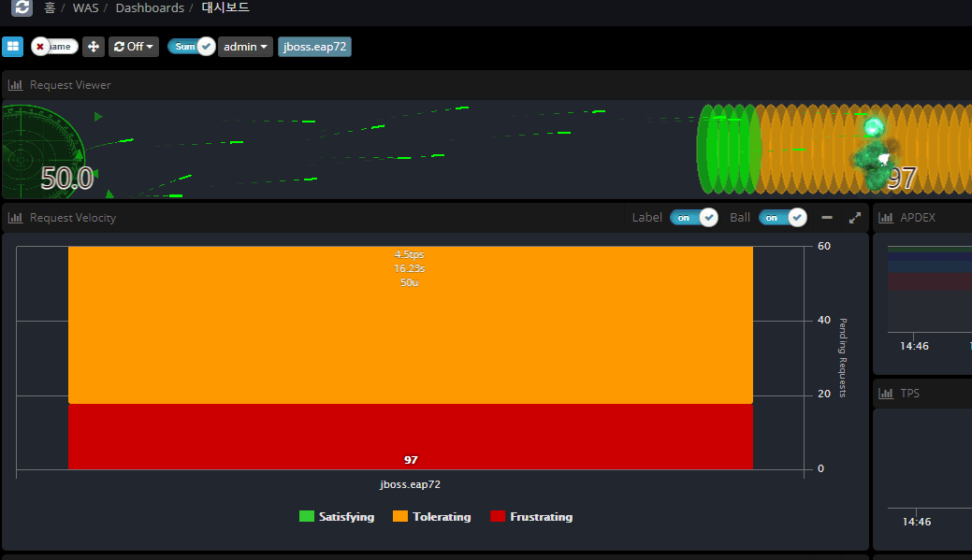
Task: Turn off the Label toggle
Action: [693, 218]
